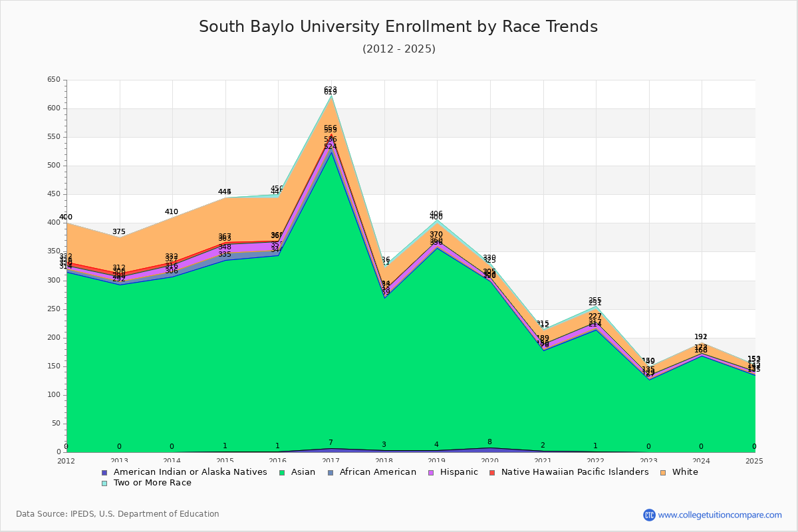Click the Data Source IPEDS text

[x=118, y=514]
